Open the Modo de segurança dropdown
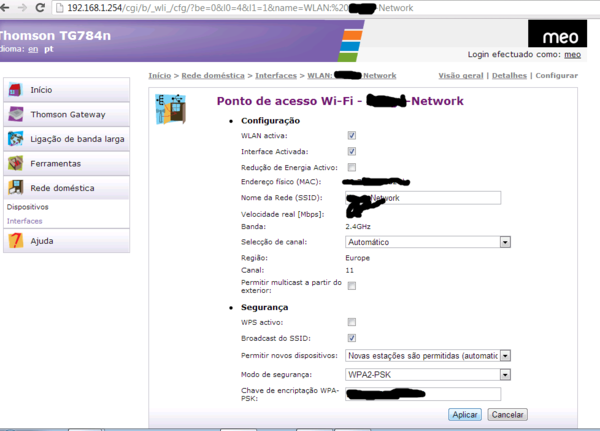 [x=428, y=374]
